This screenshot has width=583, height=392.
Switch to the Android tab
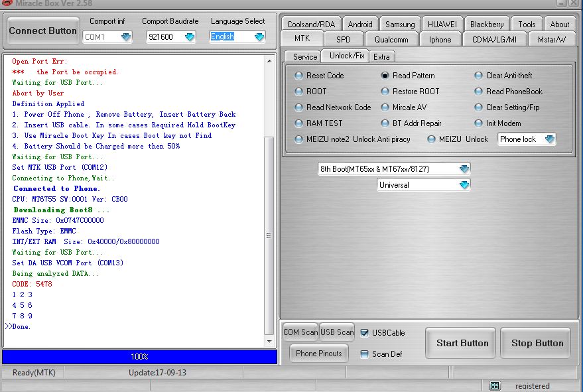pos(360,24)
